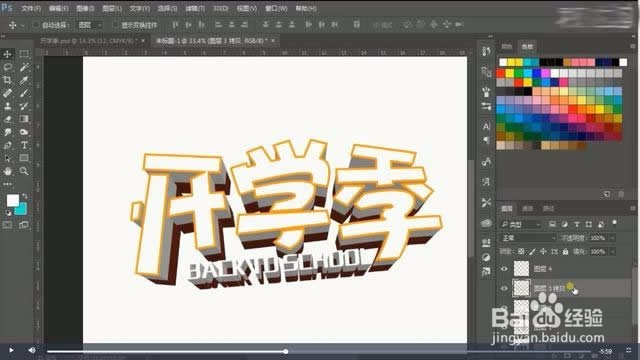Image resolution: width=640 pixels, height=360 pixels.
Task: Change screen mode icon below toolbox
Action: [x=24, y=225]
